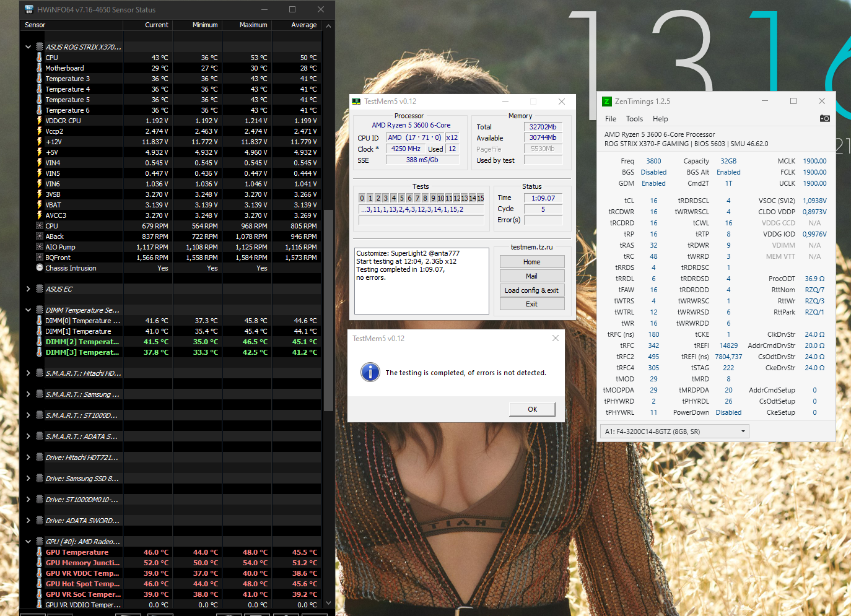Collapse the GPU [#0]: AMD Radeon group

28,542
